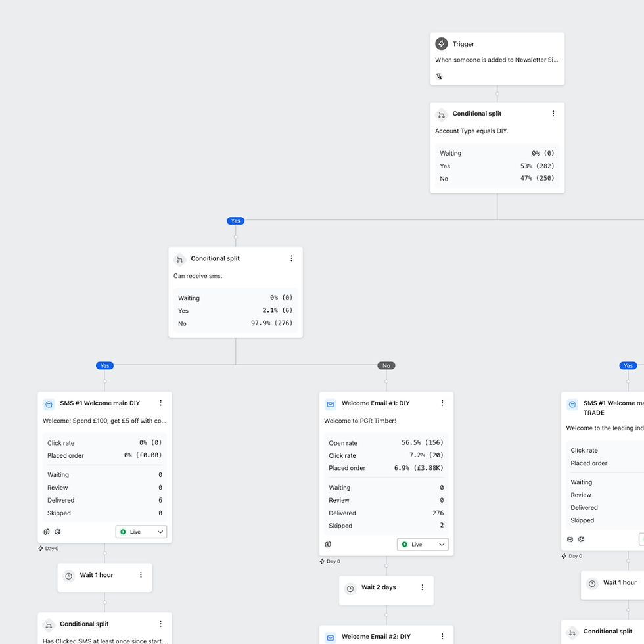
Task: Select Yes branch label above SMS #1 TRADE
Action: coord(628,366)
